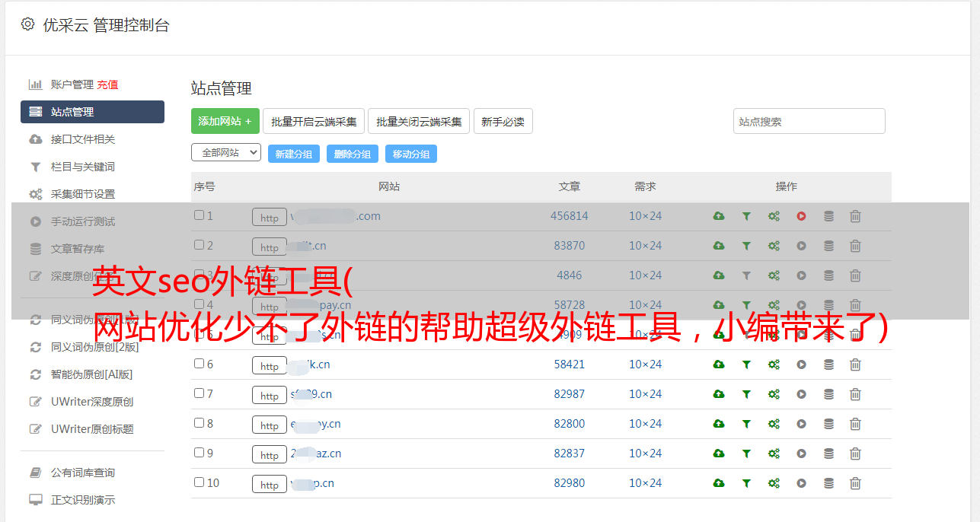
Task: Click the filter icon for the 83870 site
Action: [x=746, y=246]
